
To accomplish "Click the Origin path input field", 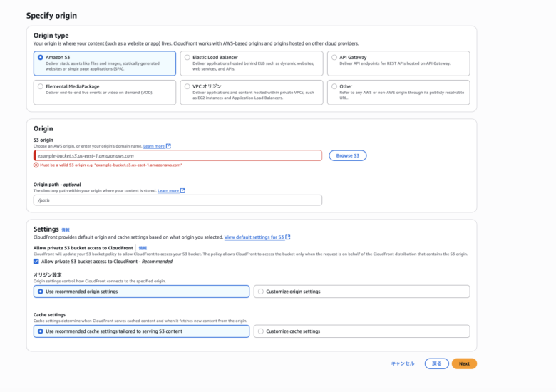I will pos(178,200).
